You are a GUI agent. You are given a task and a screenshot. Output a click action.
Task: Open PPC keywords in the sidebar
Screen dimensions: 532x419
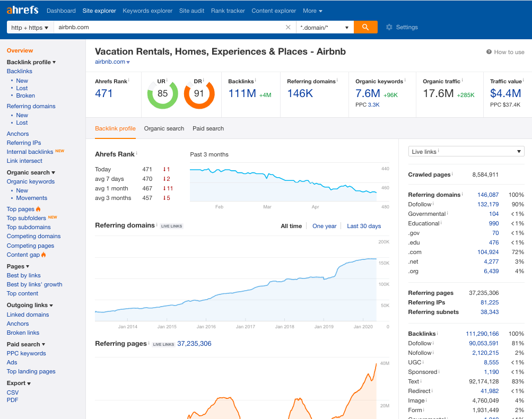coord(26,353)
